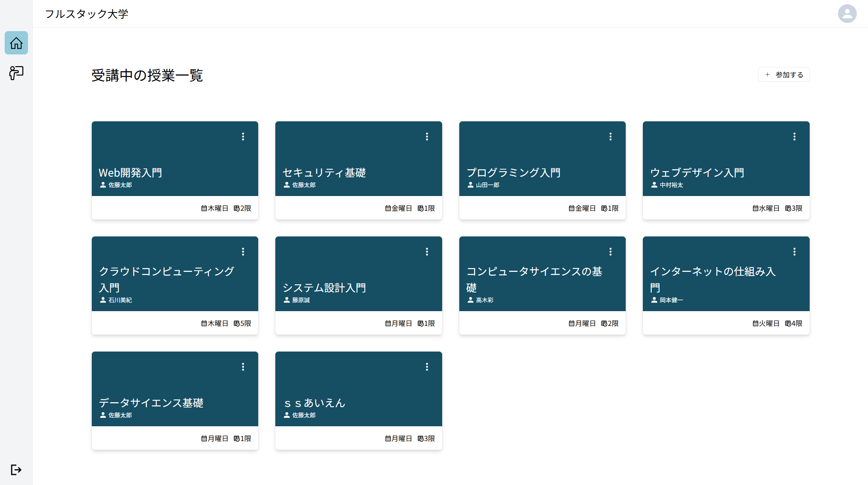Click the calendar icon on インターネットの仕組み入門 card
868x485 pixels.
(755, 323)
